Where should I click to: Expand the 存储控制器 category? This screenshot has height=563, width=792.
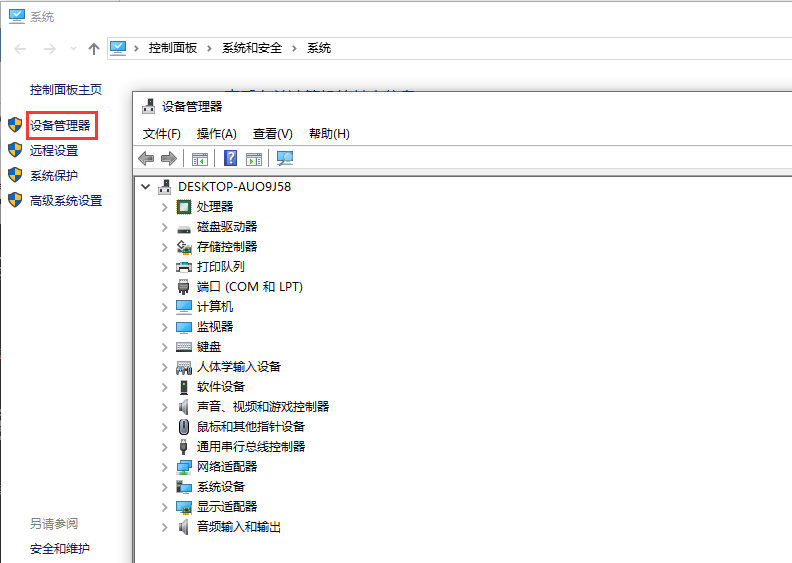click(164, 247)
